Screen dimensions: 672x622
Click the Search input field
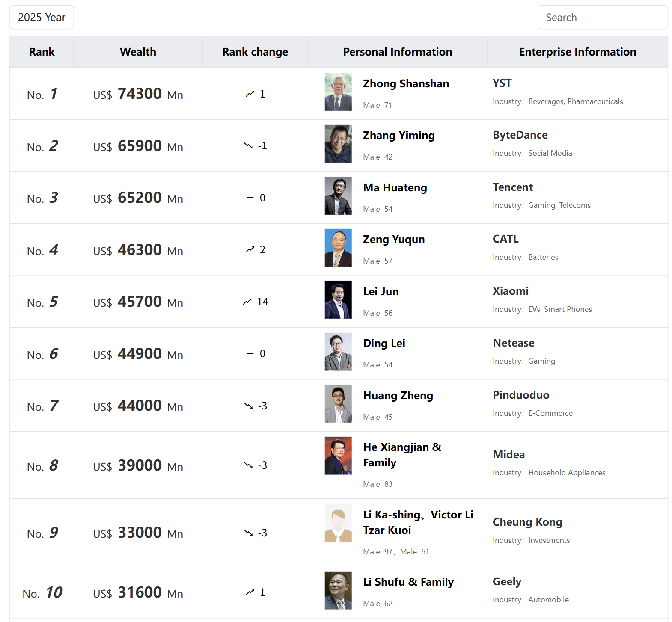point(602,17)
